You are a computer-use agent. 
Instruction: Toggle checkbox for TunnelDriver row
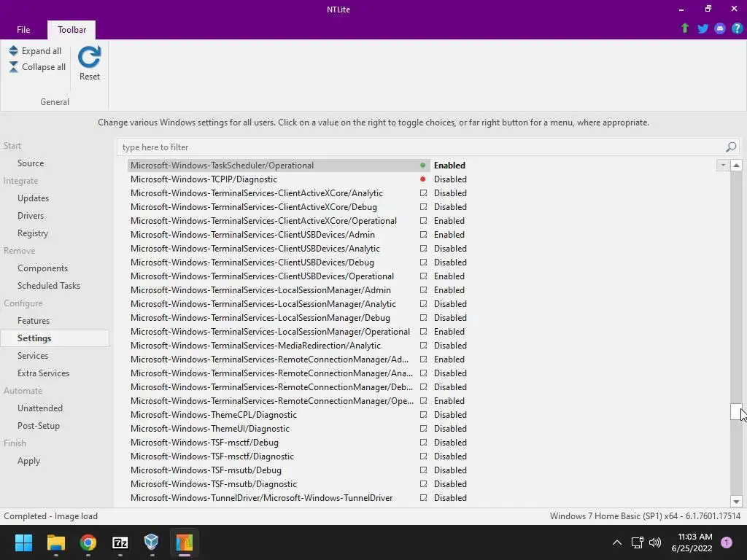(423, 497)
